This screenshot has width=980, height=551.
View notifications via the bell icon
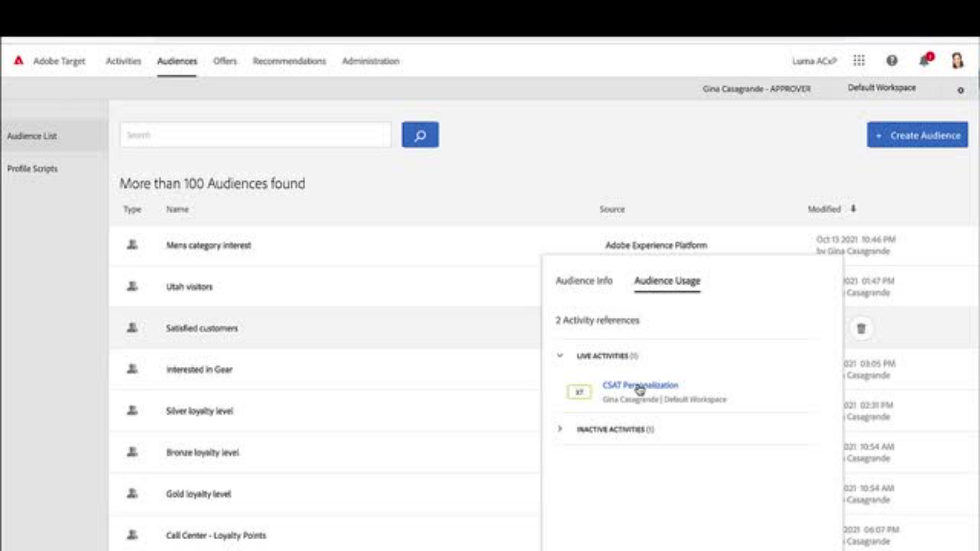924,61
